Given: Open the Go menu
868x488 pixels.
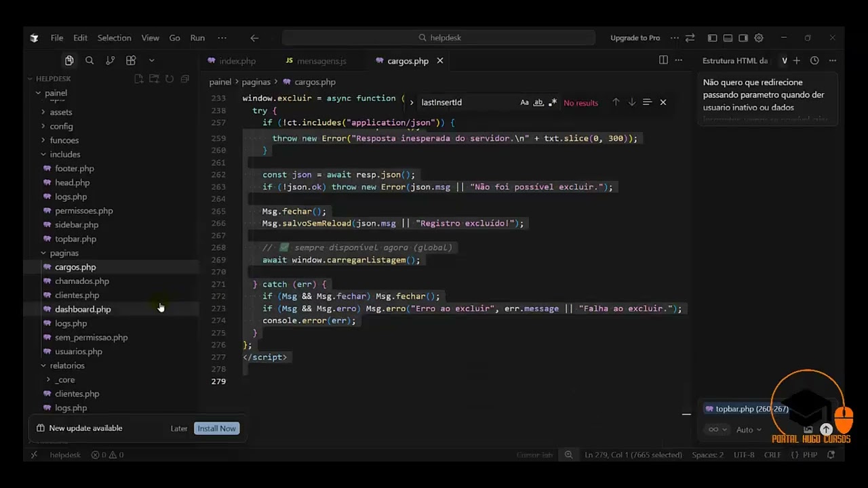Looking at the screenshot, I should (x=174, y=38).
